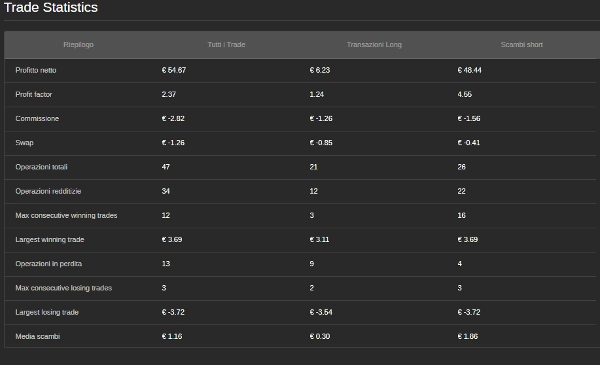Viewport: 600px width, 365px height.
Task: Click the Operazioni redditizie row label
Action: pyautogui.click(x=48, y=191)
